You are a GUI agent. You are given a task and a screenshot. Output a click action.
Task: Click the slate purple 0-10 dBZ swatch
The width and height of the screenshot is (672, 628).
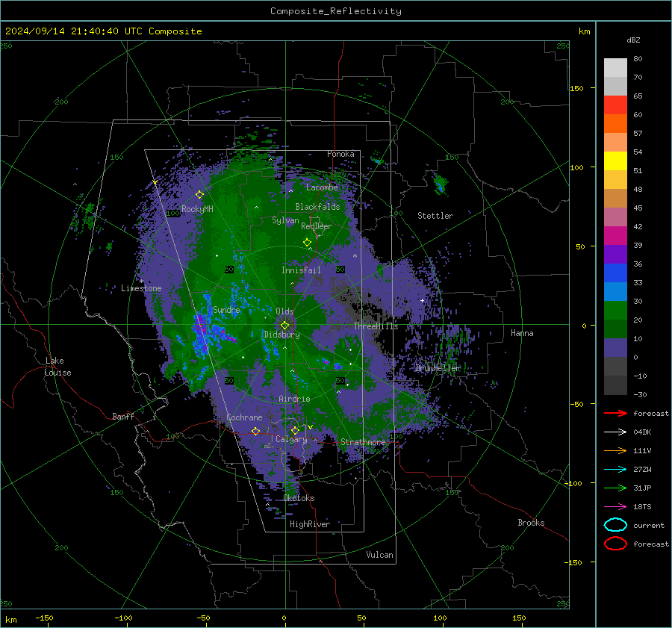coord(615,348)
